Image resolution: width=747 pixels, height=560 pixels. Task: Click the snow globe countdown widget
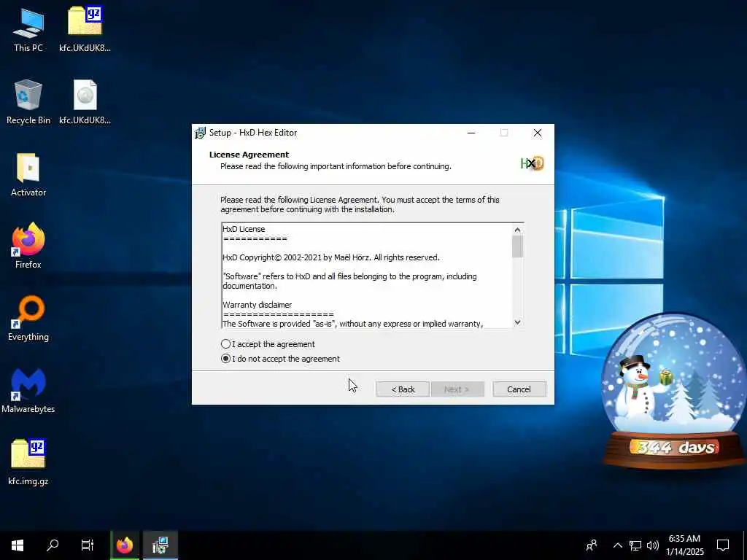[675, 391]
